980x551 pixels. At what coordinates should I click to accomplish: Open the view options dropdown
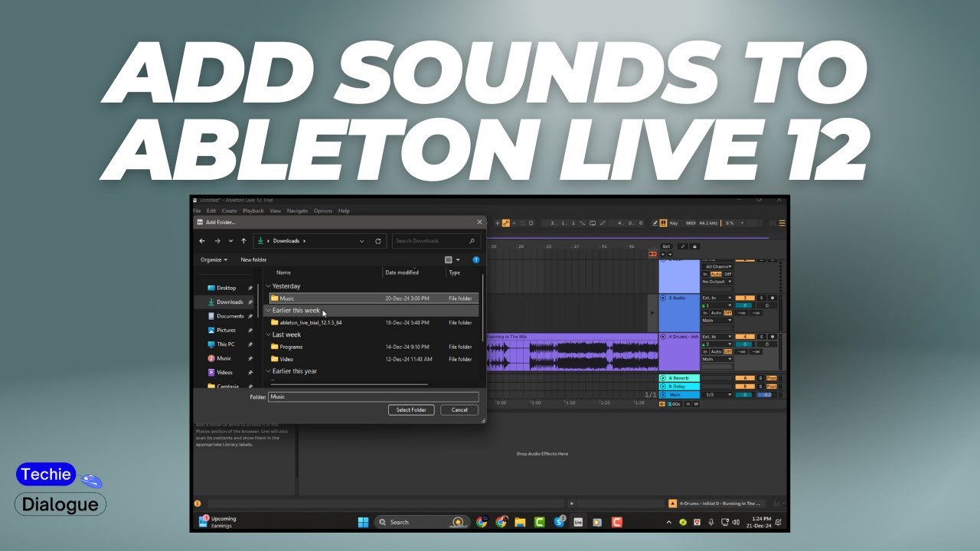click(458, 259)
